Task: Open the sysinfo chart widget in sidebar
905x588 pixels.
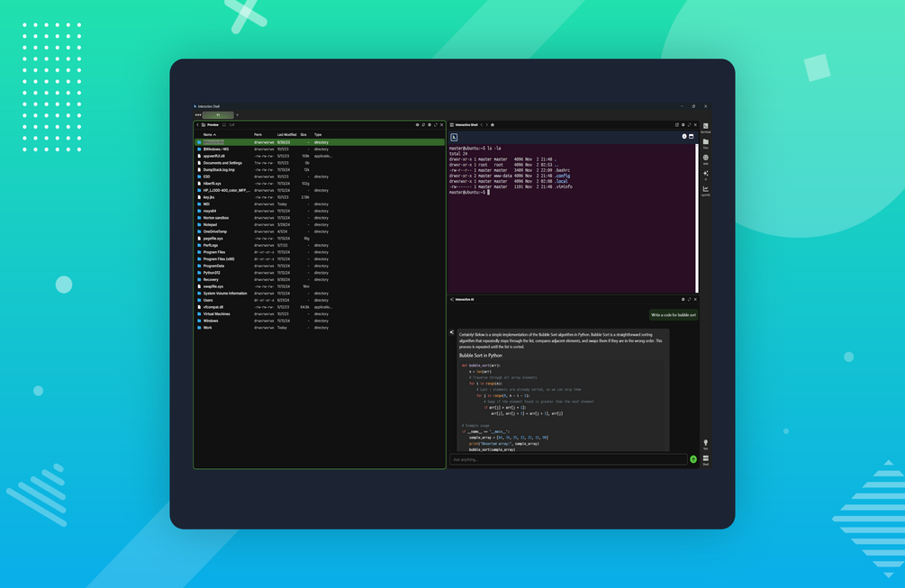Action: 705,190
